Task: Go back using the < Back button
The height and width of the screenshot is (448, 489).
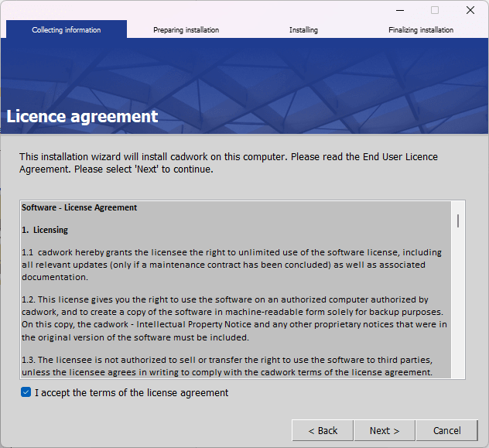Action: coord(323,430)
